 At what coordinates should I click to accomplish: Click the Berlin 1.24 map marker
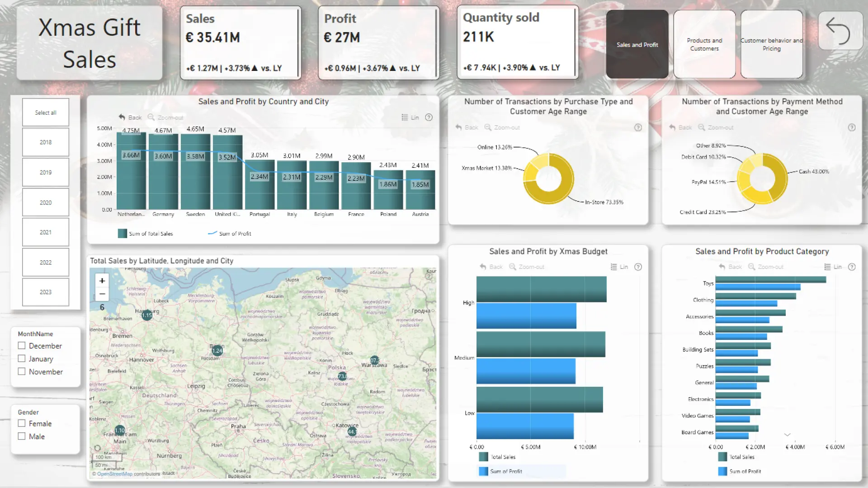(x=217, y=350)
